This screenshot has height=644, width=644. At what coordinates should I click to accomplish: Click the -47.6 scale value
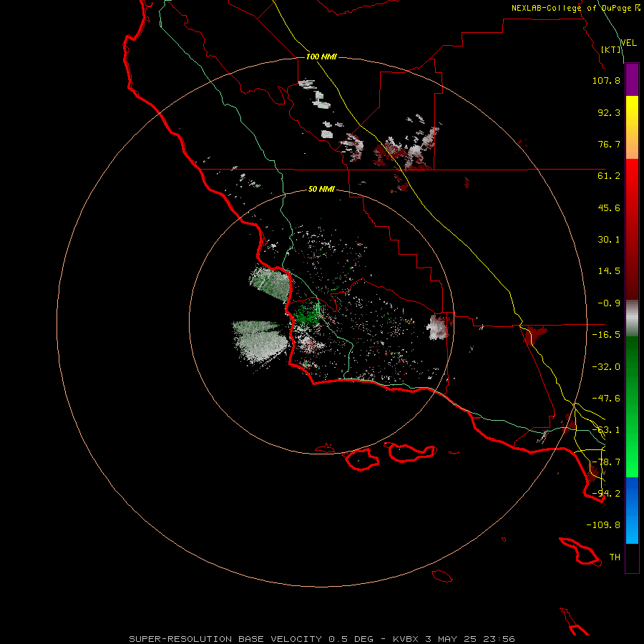click(606, 399)
